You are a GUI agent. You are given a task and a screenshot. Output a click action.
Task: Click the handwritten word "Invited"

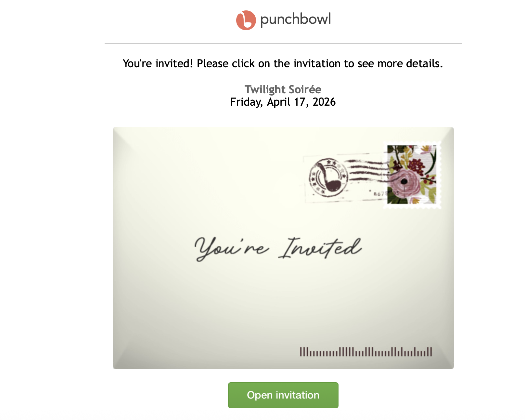tap(320, 248)
